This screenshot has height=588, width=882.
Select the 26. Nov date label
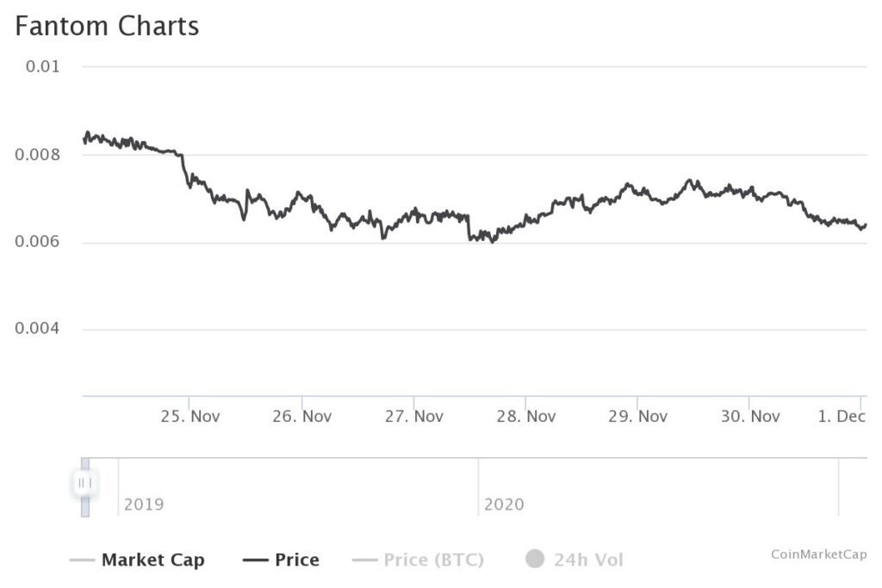click(x=302, y=417)
